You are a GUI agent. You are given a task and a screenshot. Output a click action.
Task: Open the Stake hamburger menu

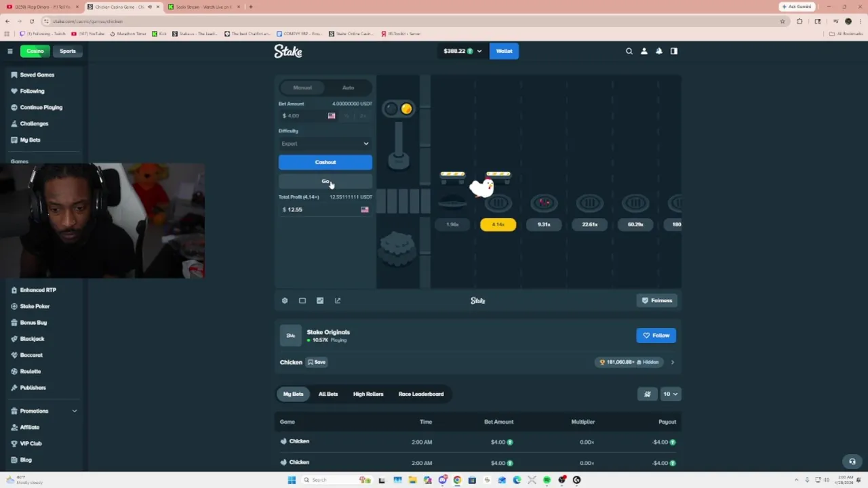coord(10,51)
